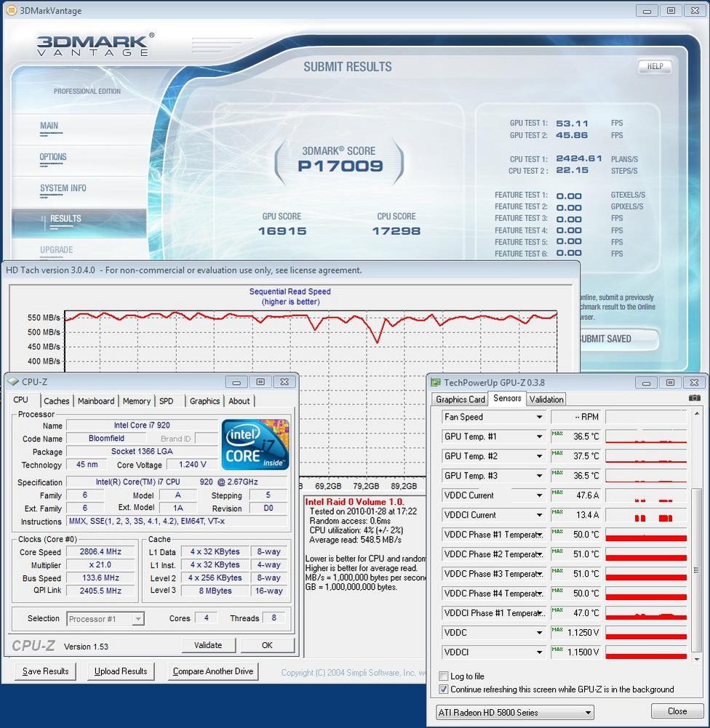The width and height of the screenshot is (710, 728).
Task: Switch to the Mainboard tab in CPU-Z
Action: tap(95, 401)
